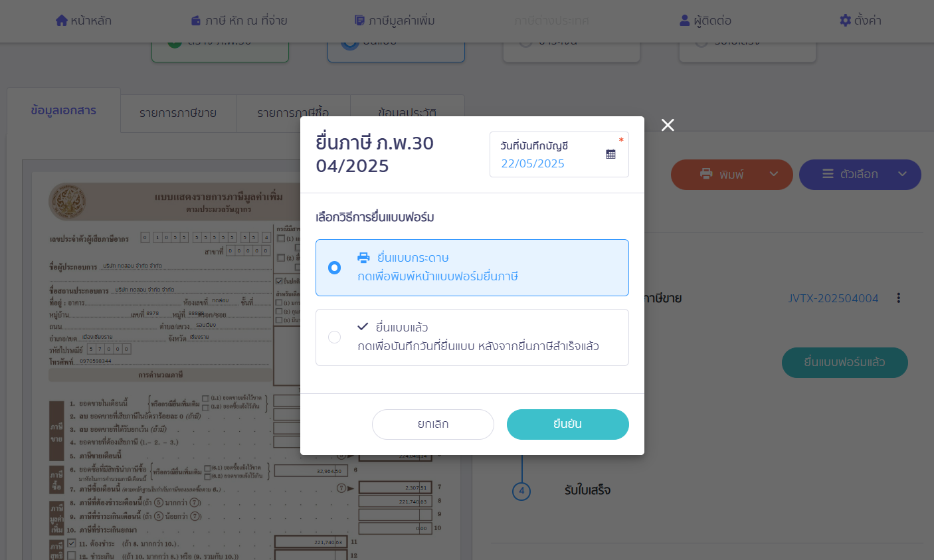Click the gear icon for ตั้งค่า
The image size is (934, 560).
tap(845, 21)
